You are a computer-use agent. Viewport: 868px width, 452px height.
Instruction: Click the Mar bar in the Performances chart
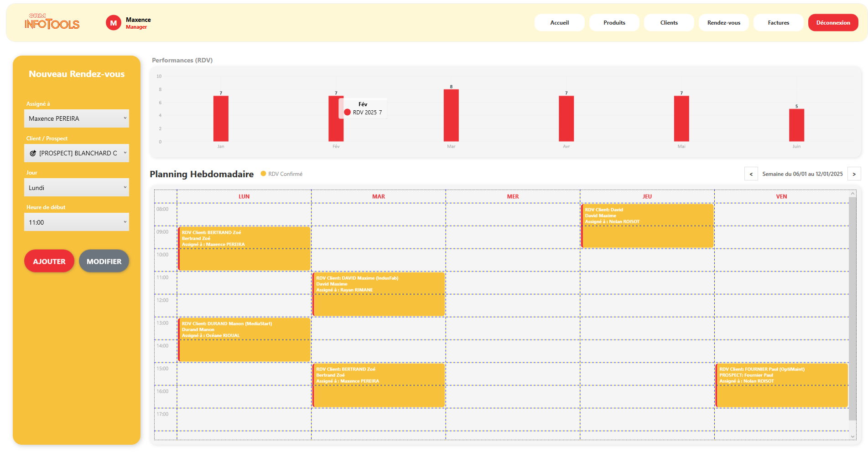click(451, 116)
